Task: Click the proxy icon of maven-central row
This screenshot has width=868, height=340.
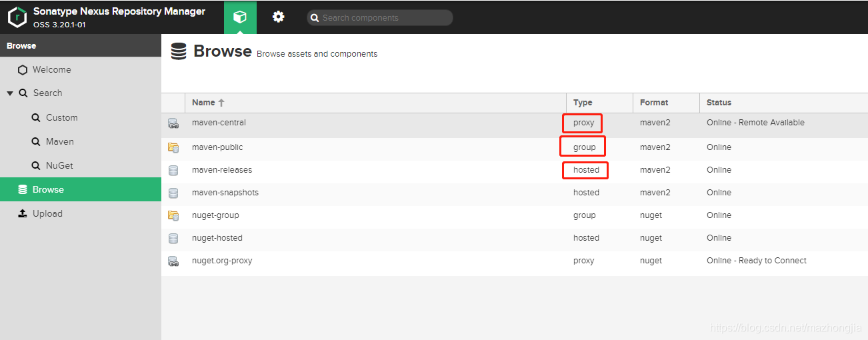Action: pos(173,123)
